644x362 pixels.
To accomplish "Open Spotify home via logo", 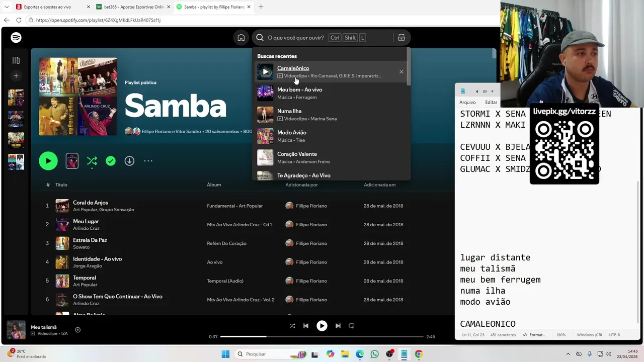I will coord(16,38).
